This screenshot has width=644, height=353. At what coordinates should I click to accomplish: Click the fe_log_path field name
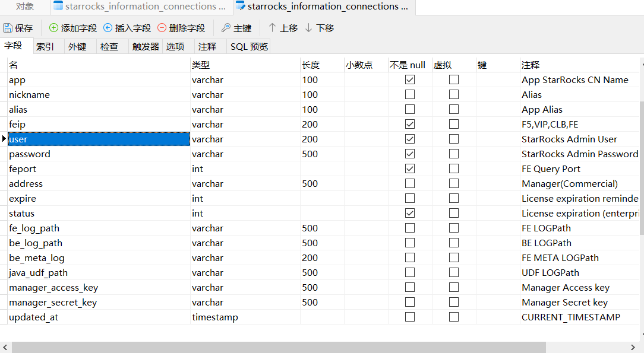click(34, 228)
